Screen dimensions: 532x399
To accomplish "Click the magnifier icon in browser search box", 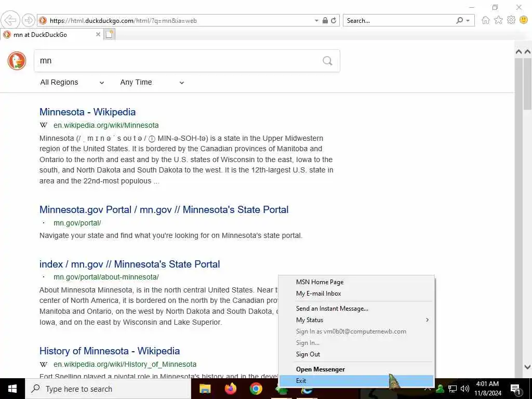I will point(459,20).
